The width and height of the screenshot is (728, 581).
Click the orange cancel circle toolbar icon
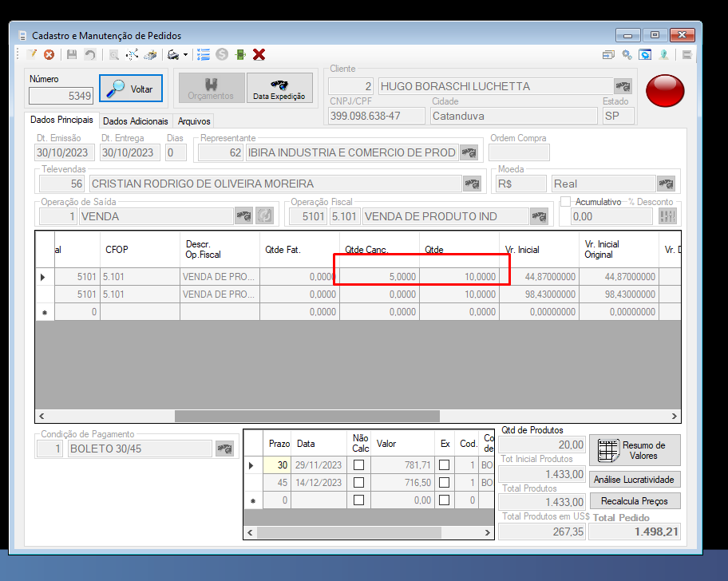click(49, 55)
